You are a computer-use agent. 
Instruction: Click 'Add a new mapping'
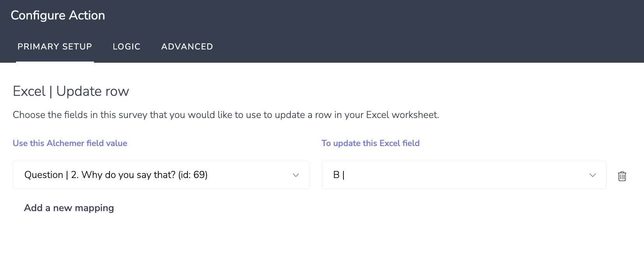[x=69, y=208]
